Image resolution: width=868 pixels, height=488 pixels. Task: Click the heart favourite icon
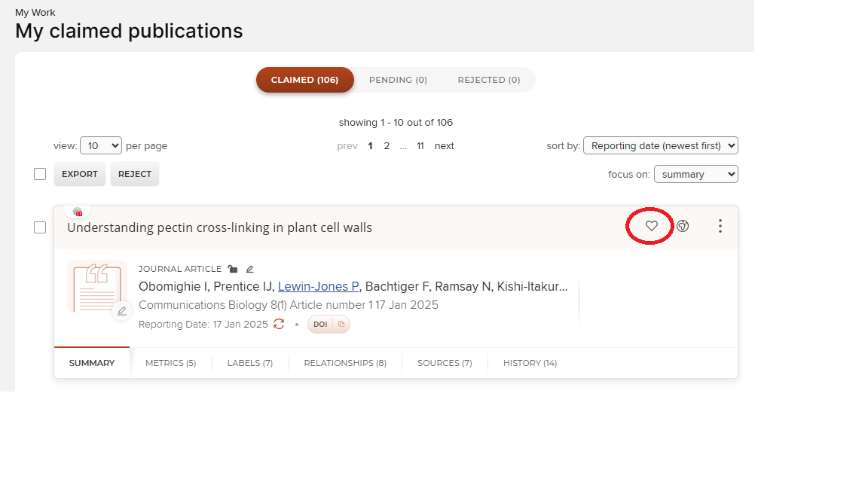pos(652,226)
